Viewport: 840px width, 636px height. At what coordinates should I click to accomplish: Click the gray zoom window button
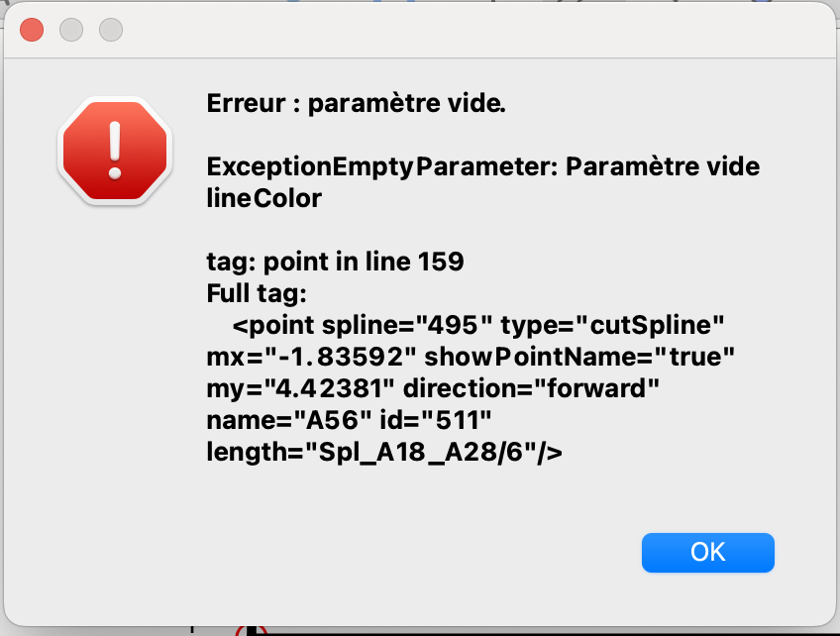click(x=110, y=30)
